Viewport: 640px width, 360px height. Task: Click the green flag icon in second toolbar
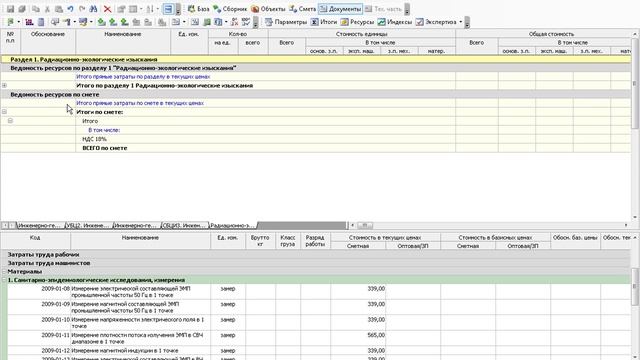pyautogui.click(x=10, y=22)
